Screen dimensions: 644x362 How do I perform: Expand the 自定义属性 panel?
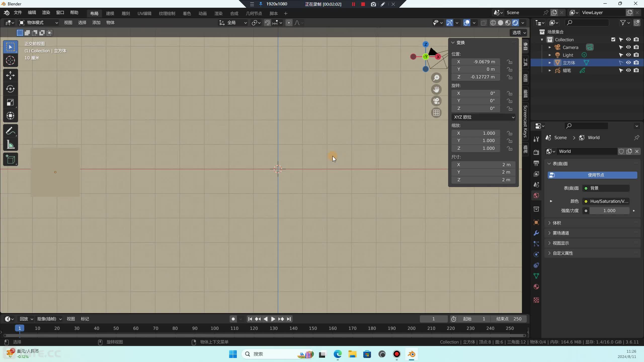tap(592, 253)
